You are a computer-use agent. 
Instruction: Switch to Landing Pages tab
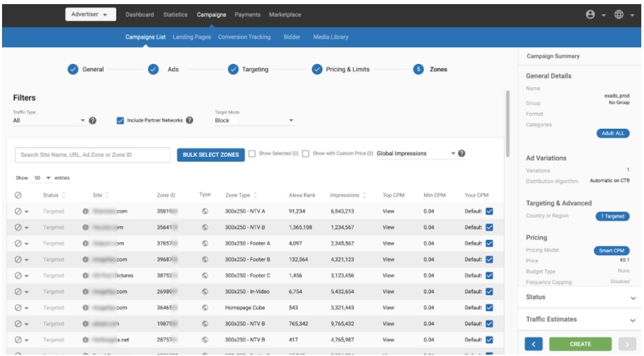[x=192, y=37]
